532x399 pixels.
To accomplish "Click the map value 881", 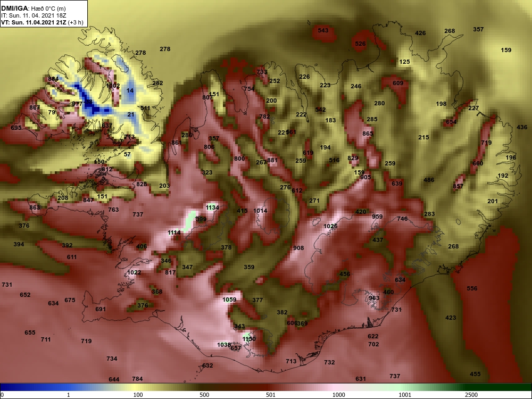I will 272,161.
